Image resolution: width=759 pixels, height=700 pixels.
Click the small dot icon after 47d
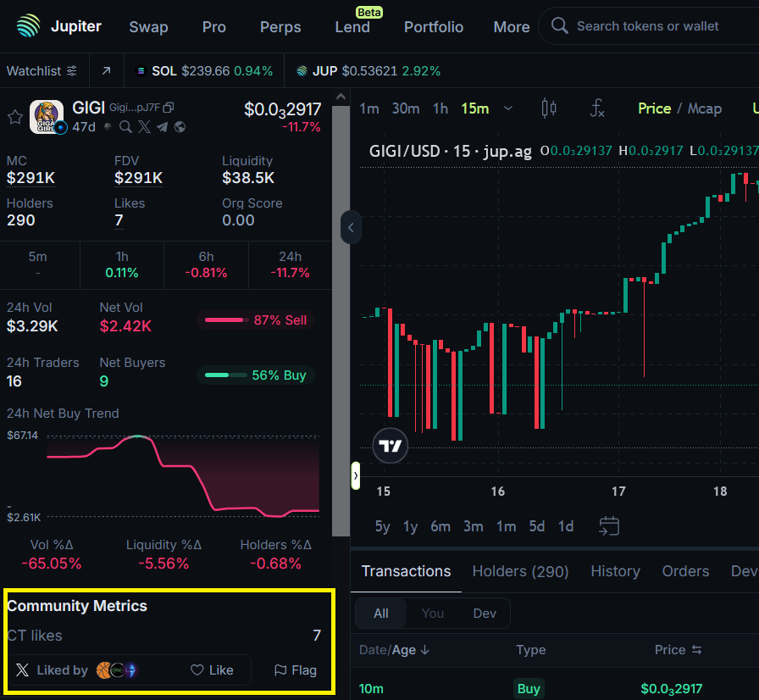(108, 126)
